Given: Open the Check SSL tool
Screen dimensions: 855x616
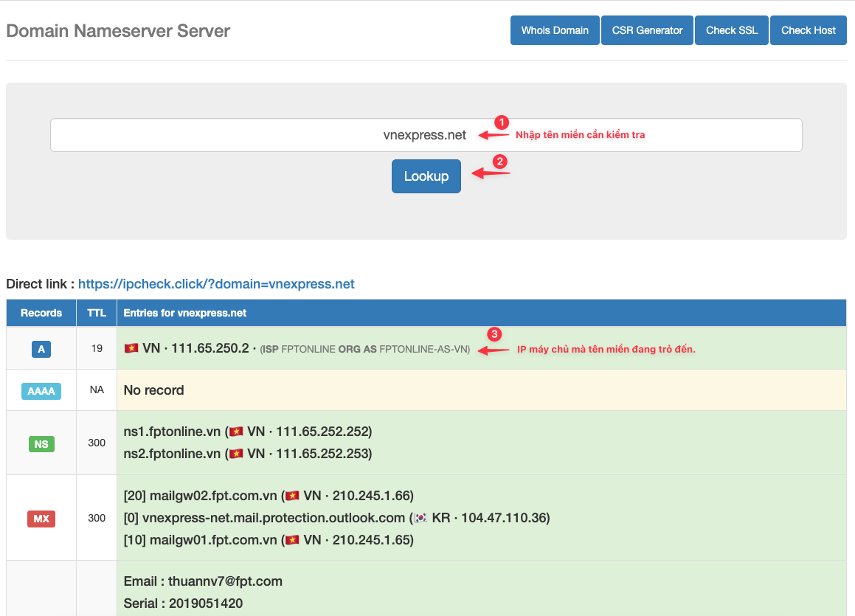Looking at the screenshot, I should [731, 30].
